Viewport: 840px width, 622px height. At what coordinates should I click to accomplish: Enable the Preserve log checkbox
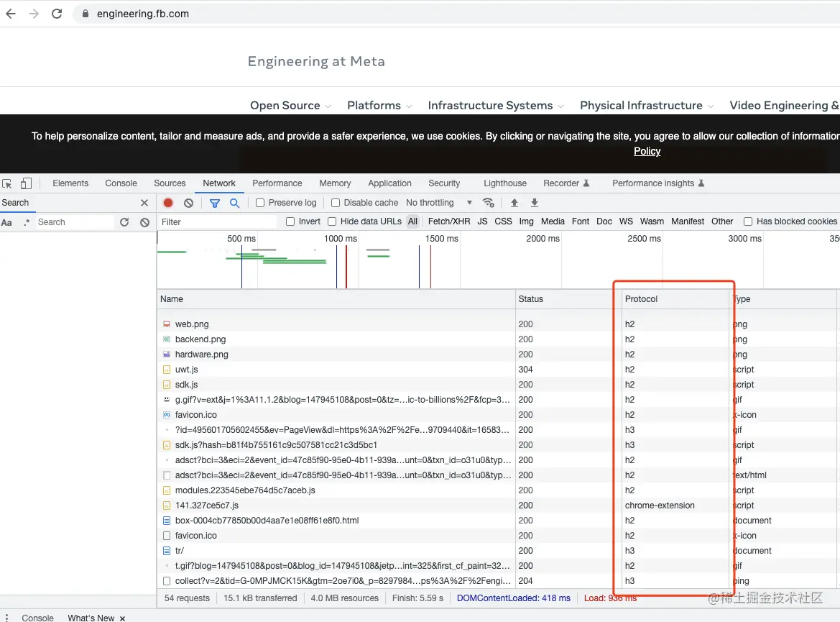[x=260, y=203]
